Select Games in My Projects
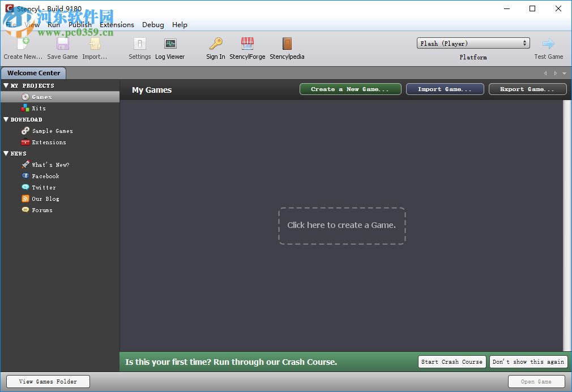The image size is (572, 392). click(60, 97)
